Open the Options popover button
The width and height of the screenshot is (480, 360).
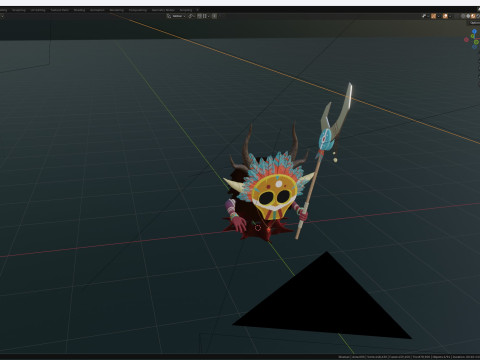click(475, 22)
